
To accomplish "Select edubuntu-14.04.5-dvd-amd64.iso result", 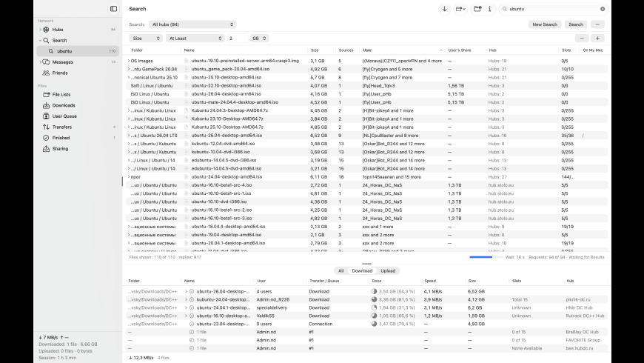I will coord(227,169).
